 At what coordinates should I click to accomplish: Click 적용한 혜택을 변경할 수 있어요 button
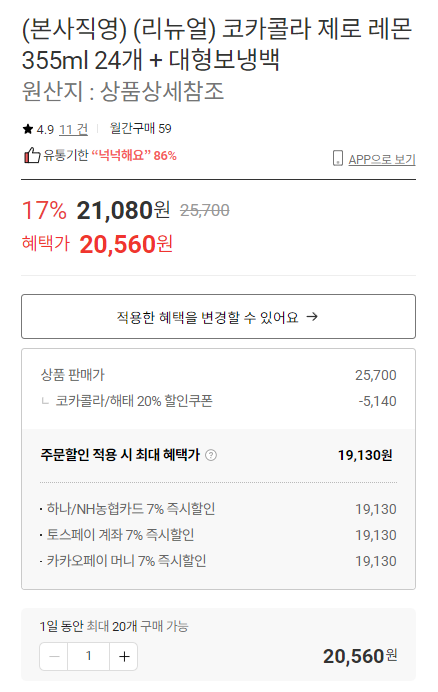pyautogui.click(x=219, y=316)
